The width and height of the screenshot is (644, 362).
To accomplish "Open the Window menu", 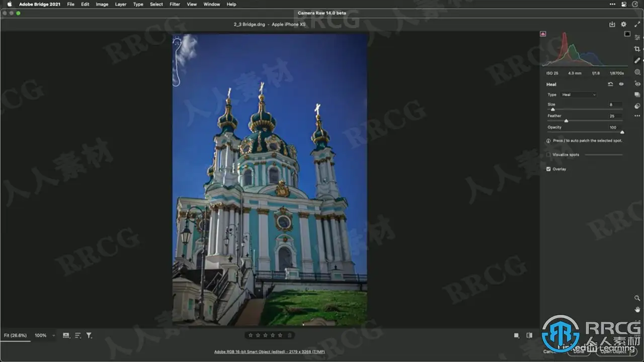I will pyautogui.click(x=211, y=4).
